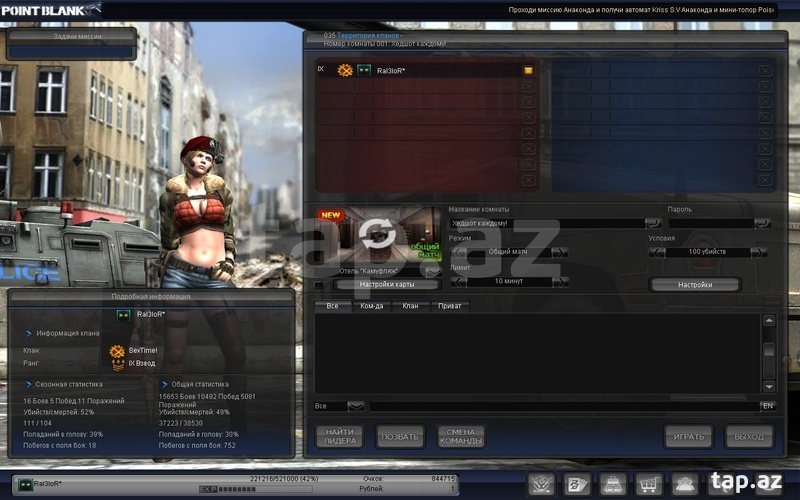The image size is (800, 500).
Task: Click chat scrollbar up arrow
Action: 768,320
